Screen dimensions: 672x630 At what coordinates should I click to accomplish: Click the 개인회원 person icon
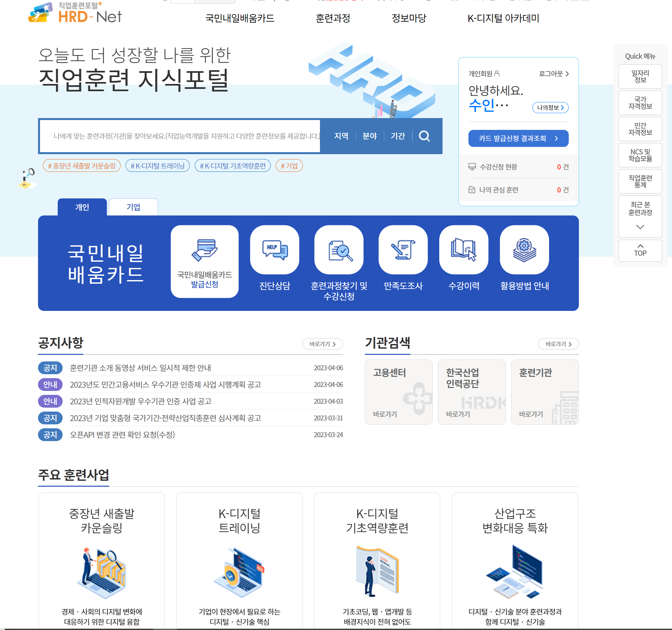pyautogui.click(x=497, y=73)
